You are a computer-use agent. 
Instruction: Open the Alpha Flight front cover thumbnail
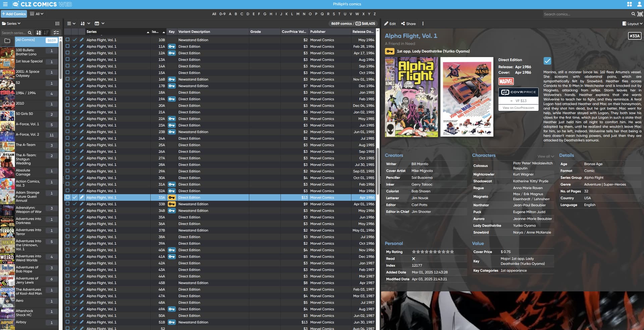411,97
